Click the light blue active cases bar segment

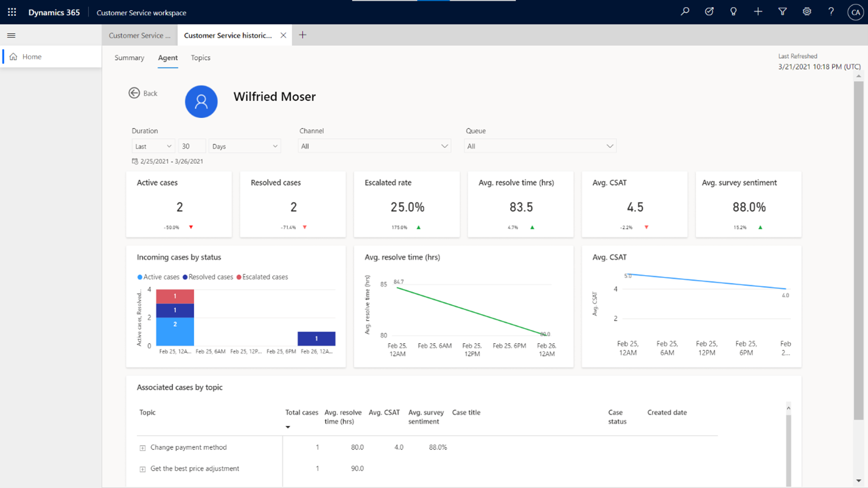[175, 332]
